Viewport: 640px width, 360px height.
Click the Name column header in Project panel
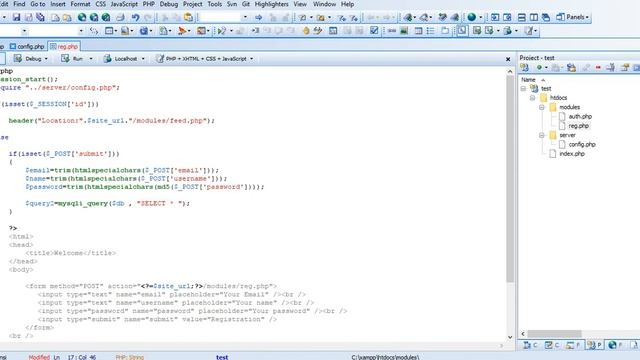tap(528, 80)
